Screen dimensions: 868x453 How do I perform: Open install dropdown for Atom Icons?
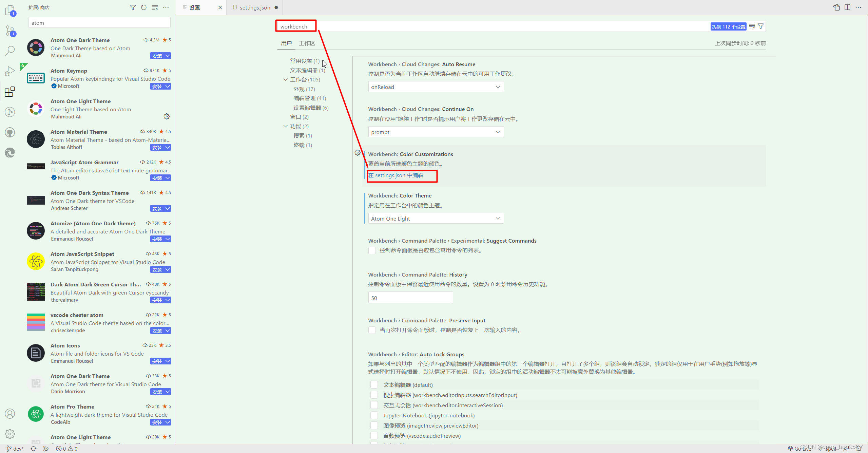pyautogui.click(x=168, y=361)
